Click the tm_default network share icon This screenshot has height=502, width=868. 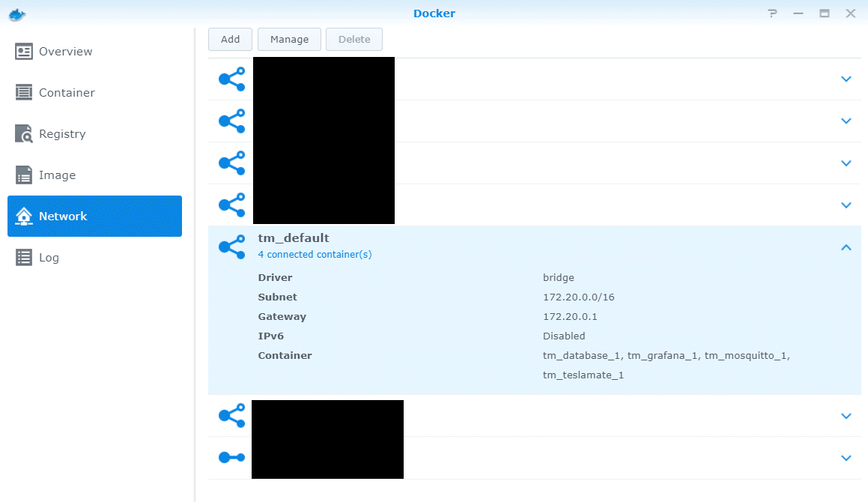coord(232,247)
